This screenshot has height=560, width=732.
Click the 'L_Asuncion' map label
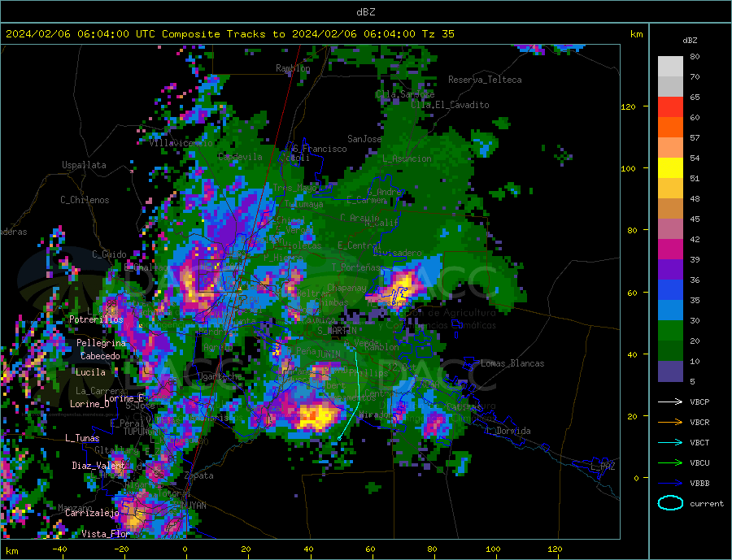407,158
